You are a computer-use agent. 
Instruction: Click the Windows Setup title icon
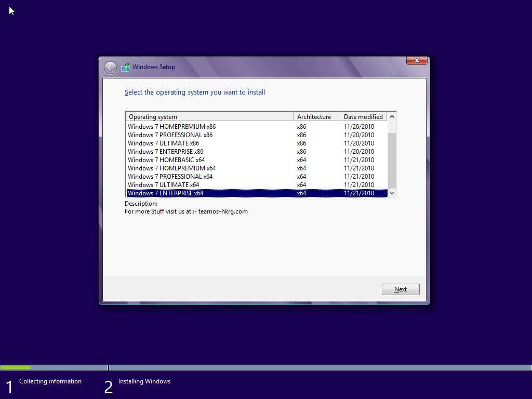(x=126, y=67)
